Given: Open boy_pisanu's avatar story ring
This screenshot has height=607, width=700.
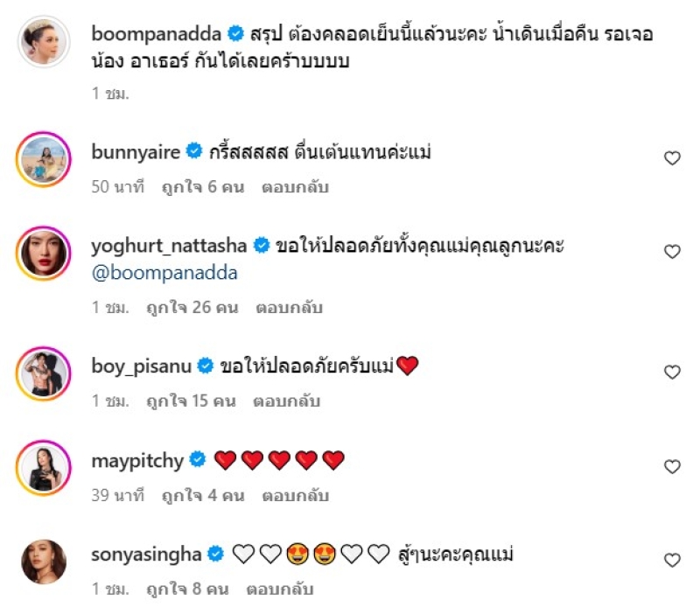Looking at the screenshot, I should point(44,373).
